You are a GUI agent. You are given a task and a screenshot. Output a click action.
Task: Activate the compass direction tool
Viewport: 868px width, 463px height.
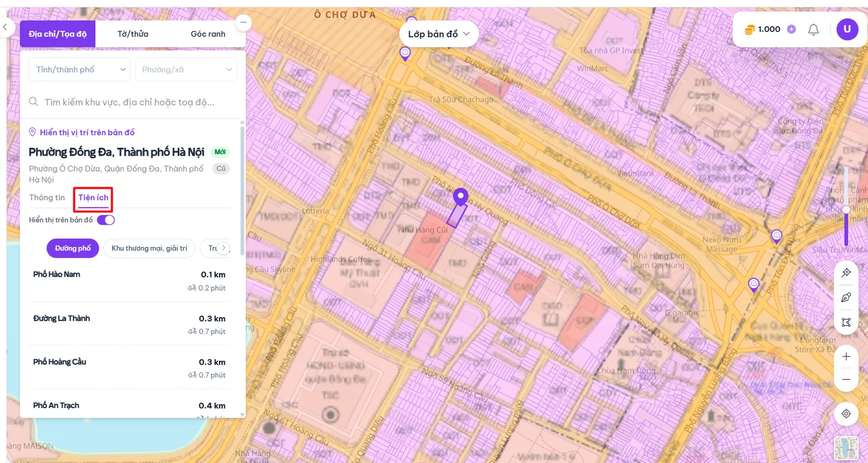click(846, 272)
